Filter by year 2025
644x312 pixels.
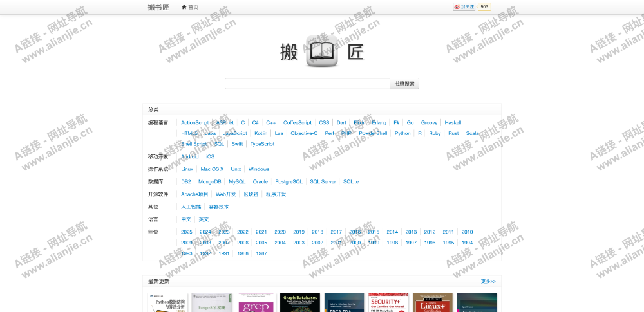point(187,232)
